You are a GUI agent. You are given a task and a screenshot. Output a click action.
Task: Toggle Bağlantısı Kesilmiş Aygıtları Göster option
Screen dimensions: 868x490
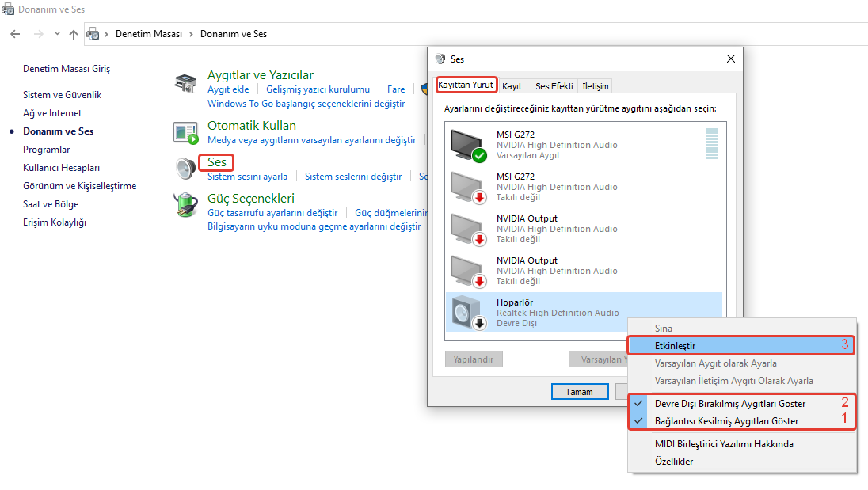pos(726,421)
